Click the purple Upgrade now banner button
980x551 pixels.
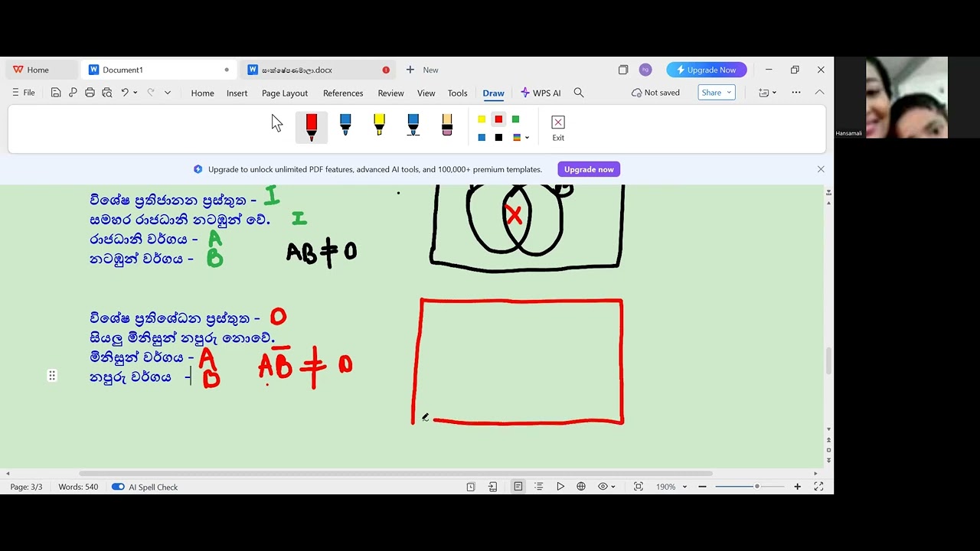click(x=589, y=169)
